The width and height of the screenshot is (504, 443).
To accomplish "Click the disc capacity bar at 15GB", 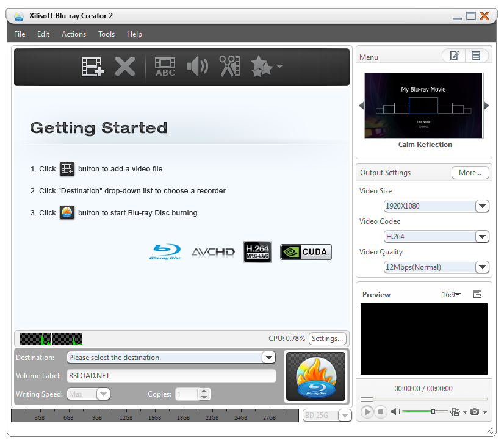I will 154,416.
